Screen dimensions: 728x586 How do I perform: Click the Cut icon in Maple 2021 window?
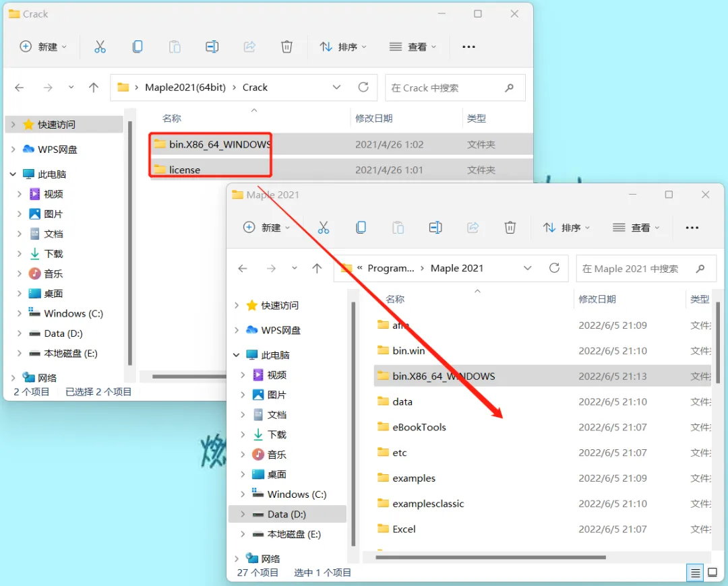click(x=324, y=228)
